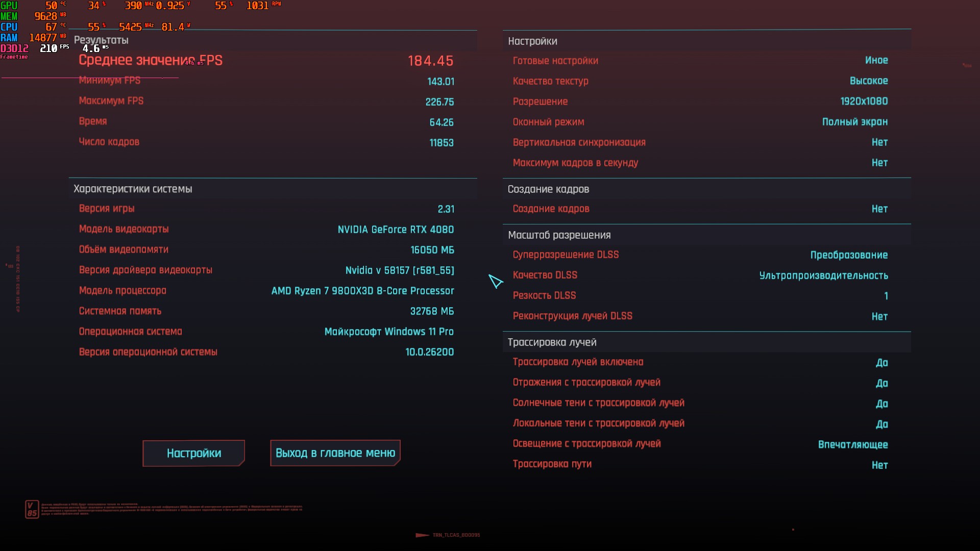The height and width of the screenshot is (551, 980).
Task: Click the Frametime graph label
Action: [x=14, y=57]
